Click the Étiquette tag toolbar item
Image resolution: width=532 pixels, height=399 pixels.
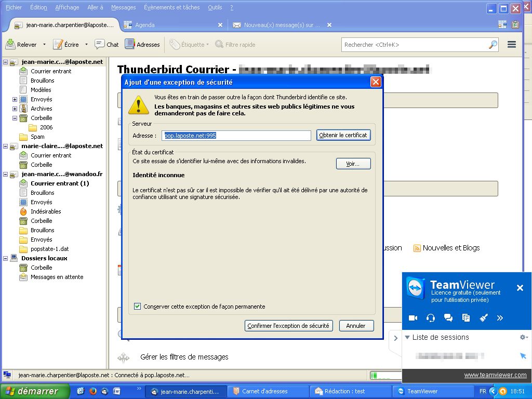(x=189, y=45)
